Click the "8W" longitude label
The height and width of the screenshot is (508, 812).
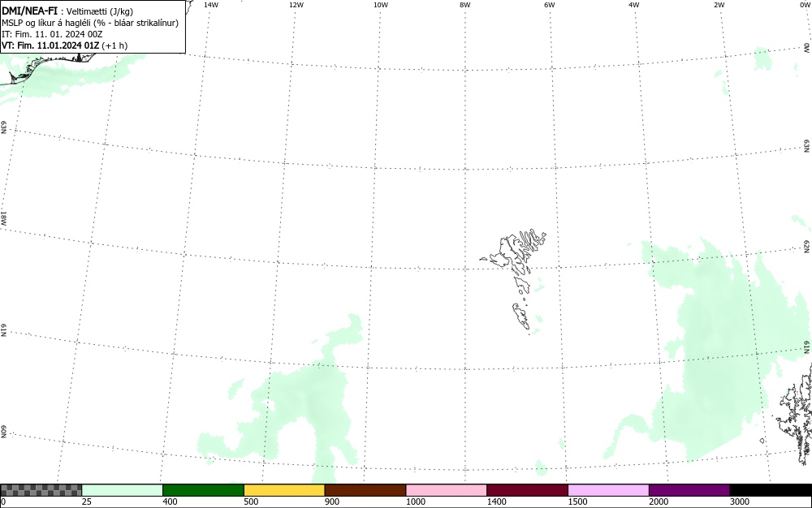pyautogui.click(x=465, y=5)
